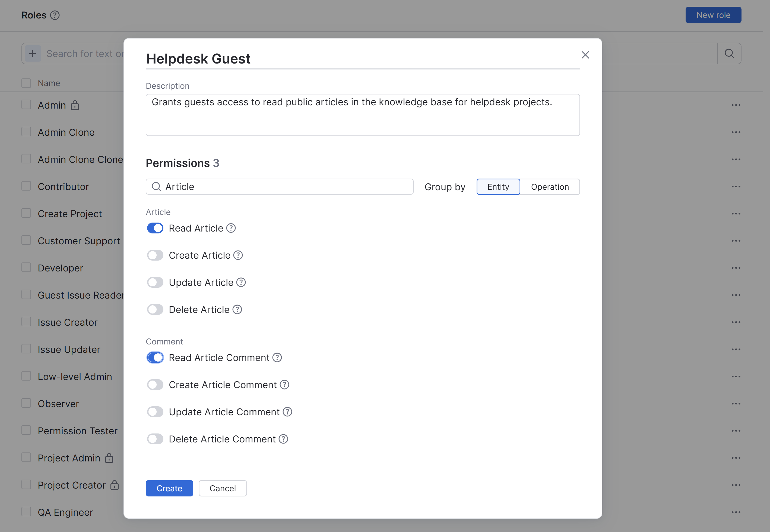The height and width of the screenshot is (532, 770).
Task: Open the three-dot menu for Guest Issue Reader
Action: (x=736, y=295)
